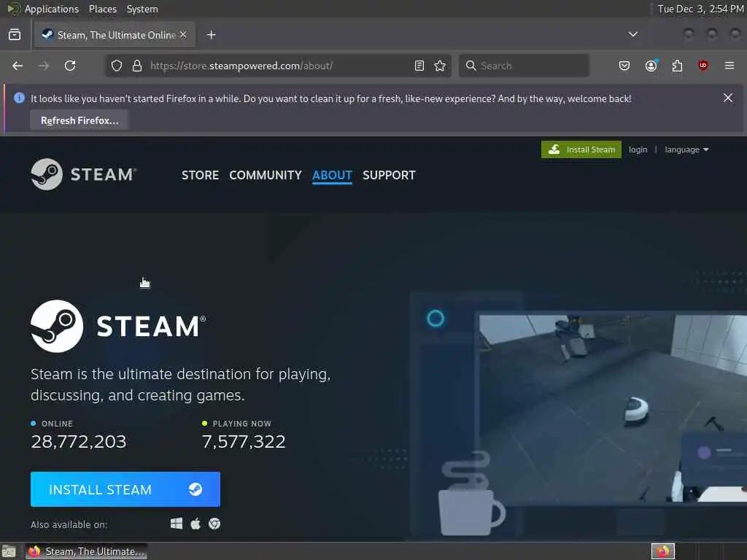The width and height of the screenshot is (747, 560).
Task: Click the clock showing Tue Dec 3
Action: (x=700, y=9)
